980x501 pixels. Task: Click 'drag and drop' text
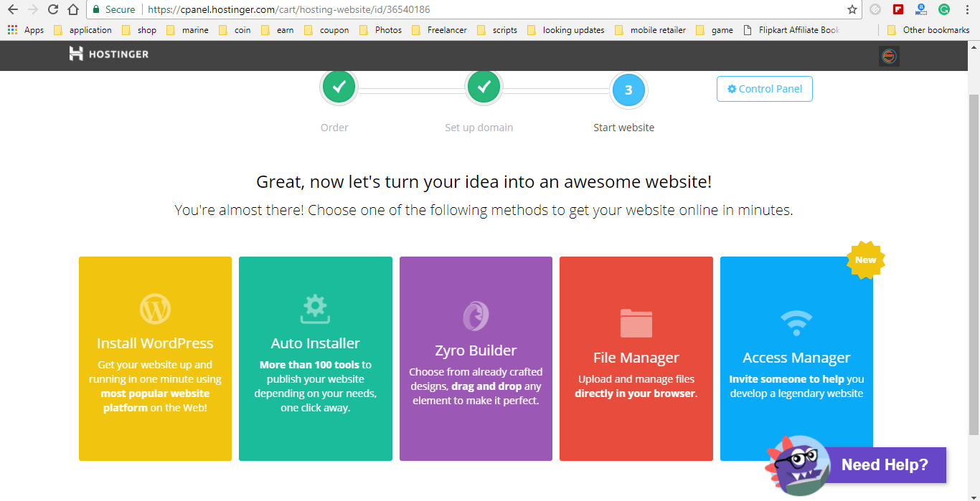pyautogui.click(x=486, y=386)
